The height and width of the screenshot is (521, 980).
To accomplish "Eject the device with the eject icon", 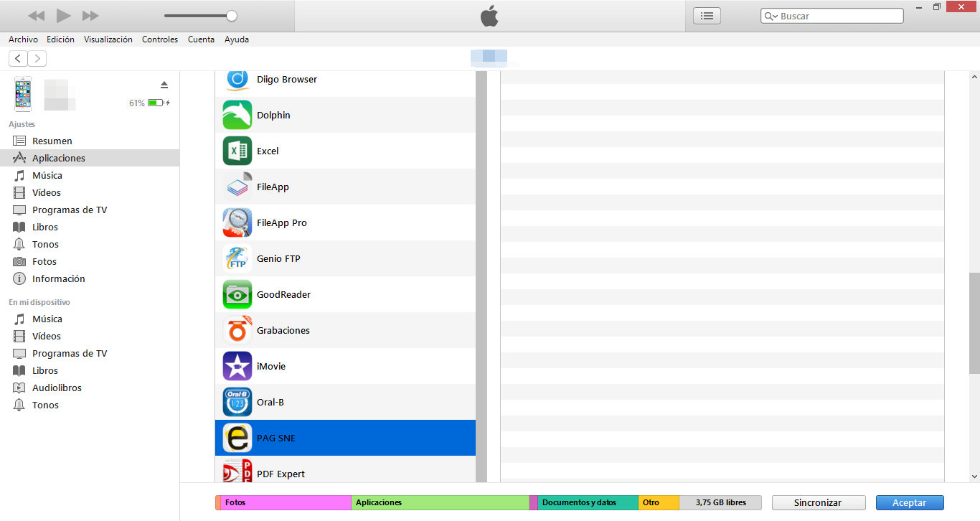I will pos(164,85).
